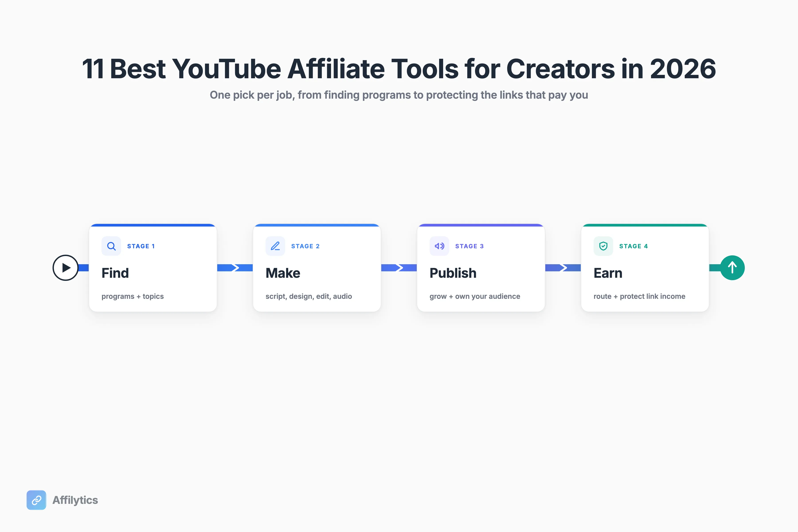Click the magnifier icon in Stage 1 card
Viewport: 798px width, 532px height.
point(111,246)
